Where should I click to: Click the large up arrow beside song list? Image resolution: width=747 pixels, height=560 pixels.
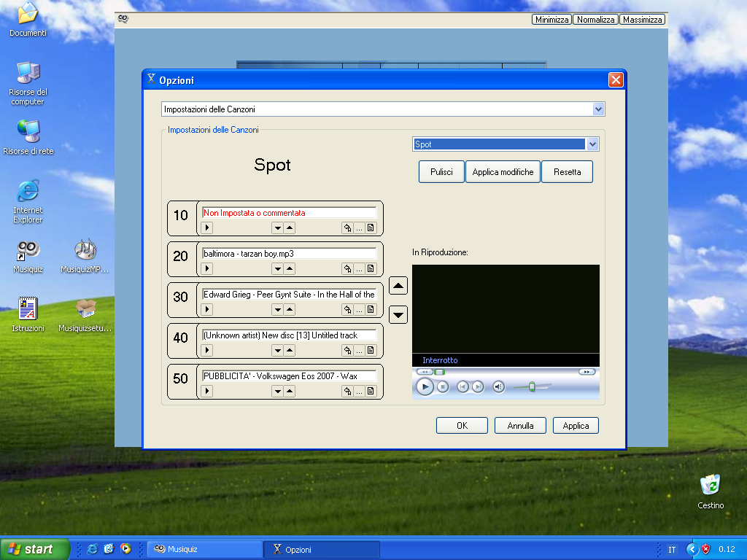click(398, 286)
